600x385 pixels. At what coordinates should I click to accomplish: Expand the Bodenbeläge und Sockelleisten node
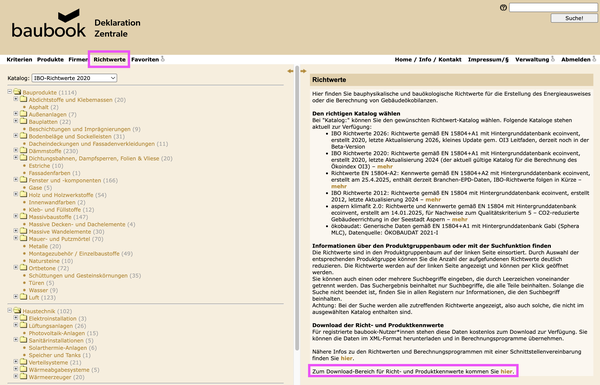[x=16, y=135]
